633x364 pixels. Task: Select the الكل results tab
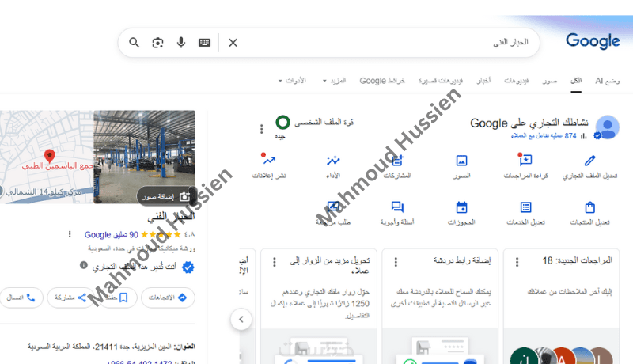576,81
